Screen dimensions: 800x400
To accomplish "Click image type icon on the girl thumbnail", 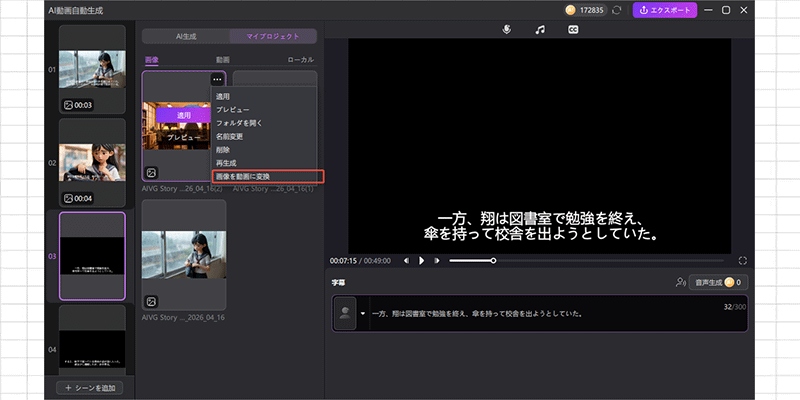I will [x=151, y=302].
